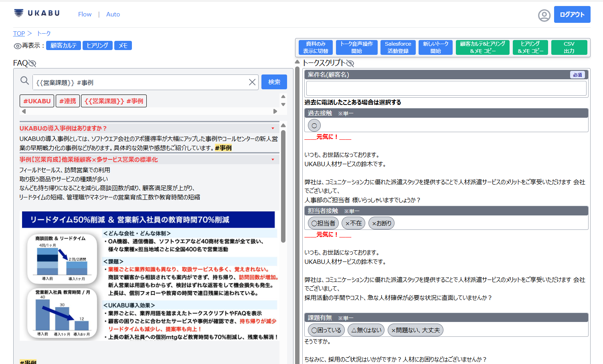Show the 顧客カルテ panel again
603x364 pixels.
pyautogui.click(x=63, y=46)
